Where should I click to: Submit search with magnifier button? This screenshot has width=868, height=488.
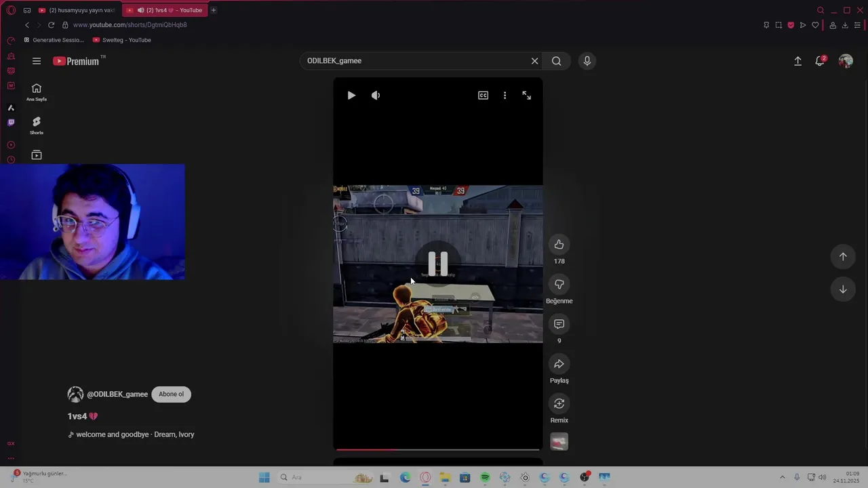[556, 61]
